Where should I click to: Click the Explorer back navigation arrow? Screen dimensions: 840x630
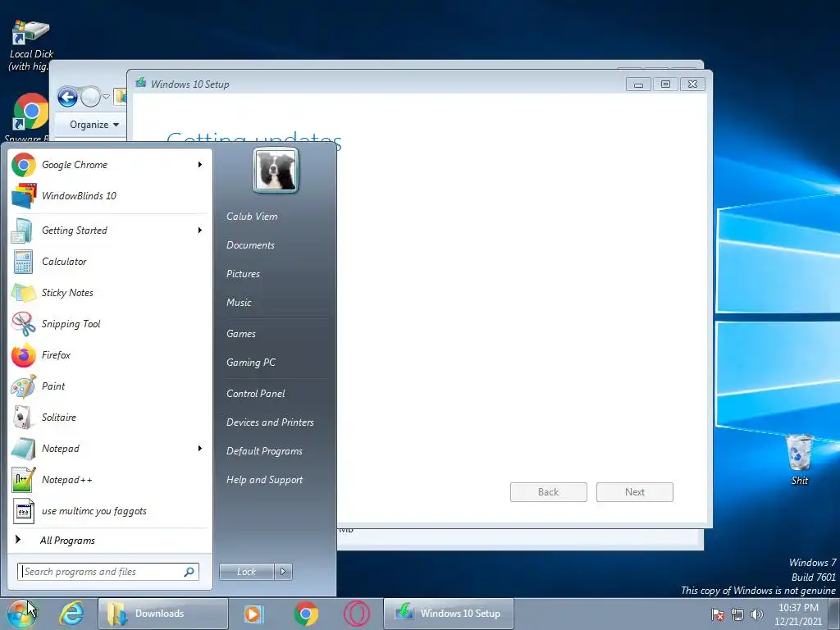[67, 97]
